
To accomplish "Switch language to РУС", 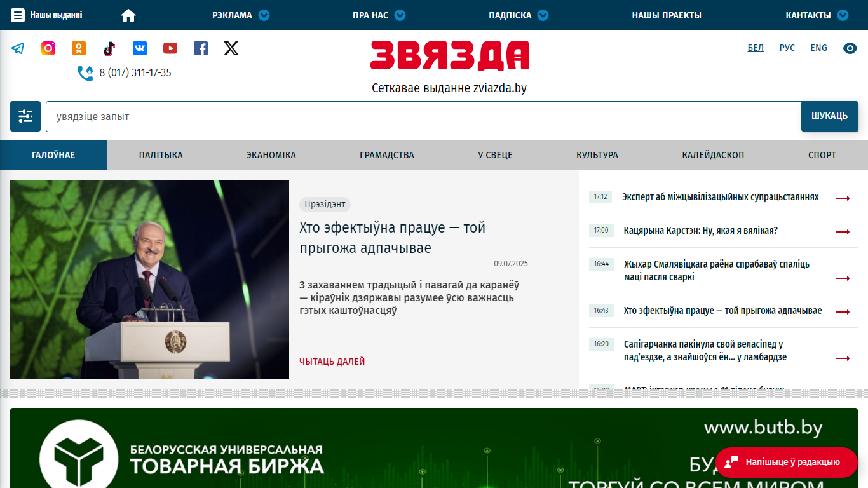I will click(x=787, y=48).
